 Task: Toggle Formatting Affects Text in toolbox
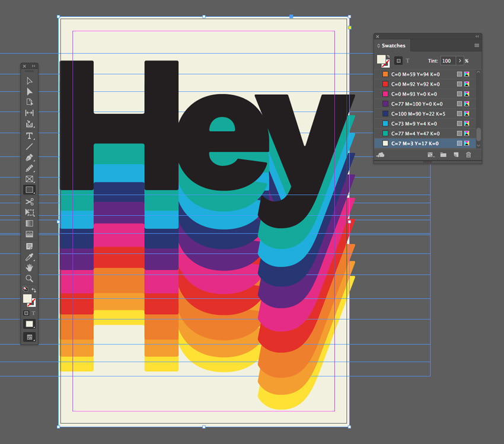pos(33,313)
